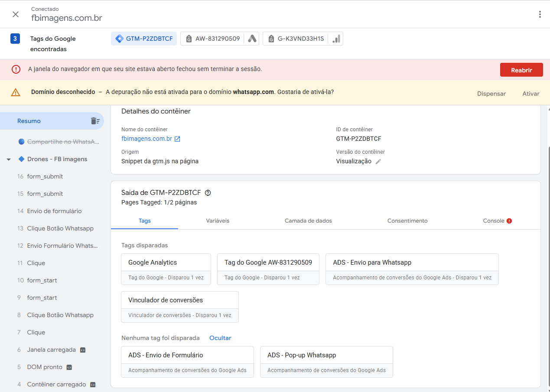Click the external link icon next to fbimagens.com.br
The width and height of the screenshot is (550, 392).
coord(177,139)
